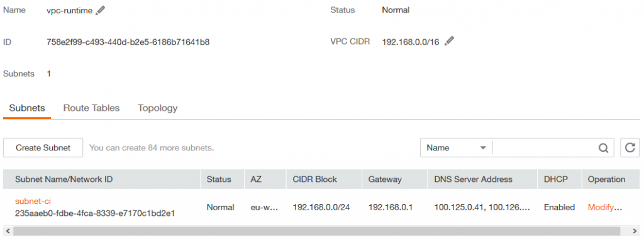Click the Subnet Name/Network ID column header
The height and width of the screenshot is (238, 644).
(x=64, y=179)
